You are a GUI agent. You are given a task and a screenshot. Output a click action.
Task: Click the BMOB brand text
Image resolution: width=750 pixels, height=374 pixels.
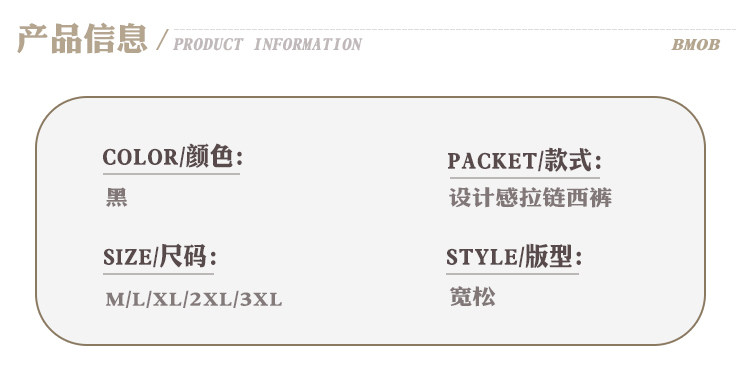(x=695, y=44)
